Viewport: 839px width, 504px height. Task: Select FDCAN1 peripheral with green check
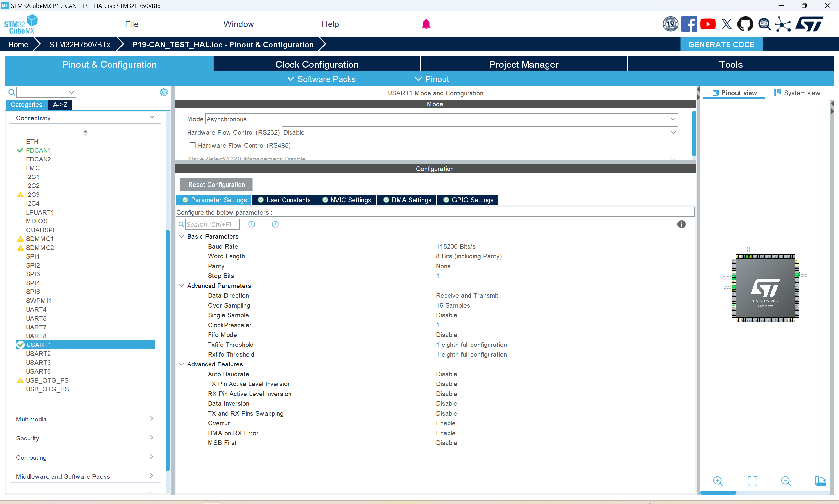pos(38,150)
